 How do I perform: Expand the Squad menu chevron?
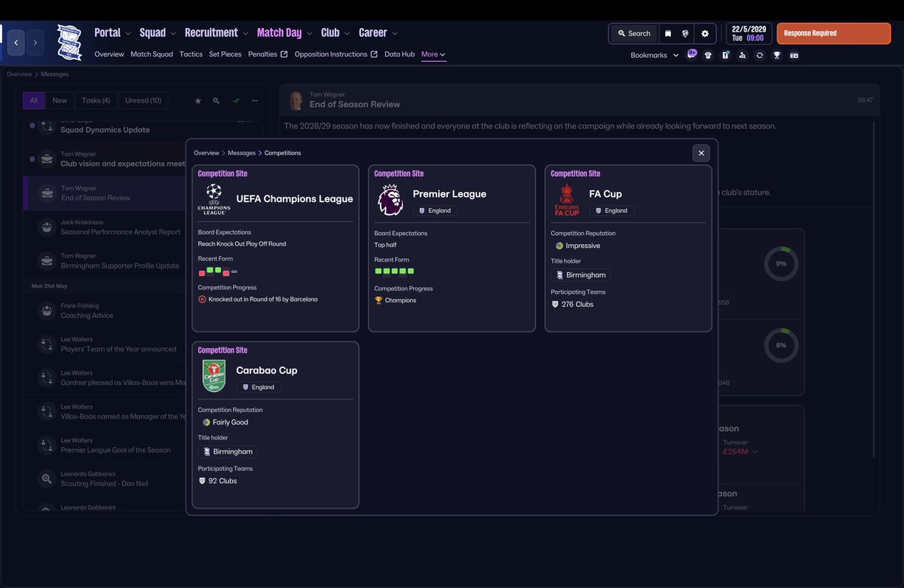point(173,33)
